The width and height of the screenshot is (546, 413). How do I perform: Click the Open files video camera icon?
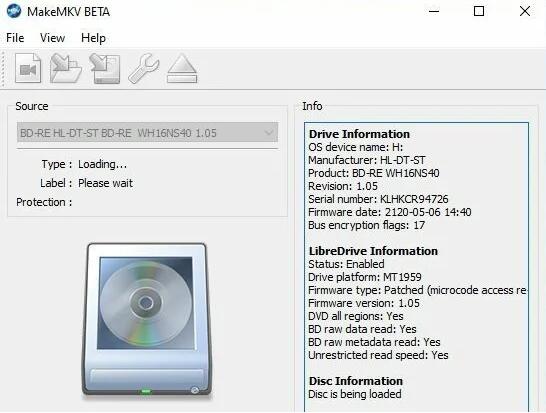pyautogui.click(x=28, y=68)
